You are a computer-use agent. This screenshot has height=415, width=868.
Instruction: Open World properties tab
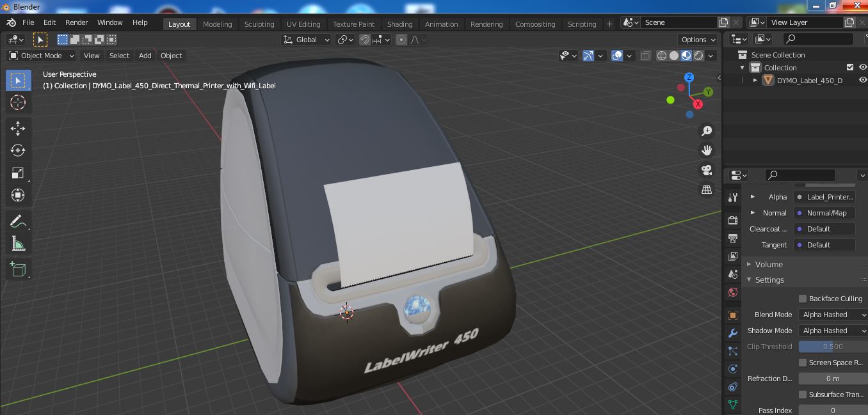733,292
